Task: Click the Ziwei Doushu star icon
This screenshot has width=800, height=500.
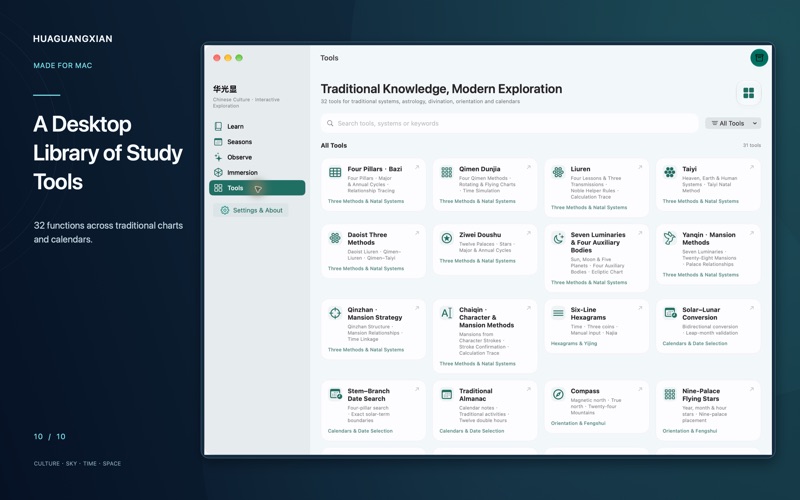Action: [x=446, y=238]
